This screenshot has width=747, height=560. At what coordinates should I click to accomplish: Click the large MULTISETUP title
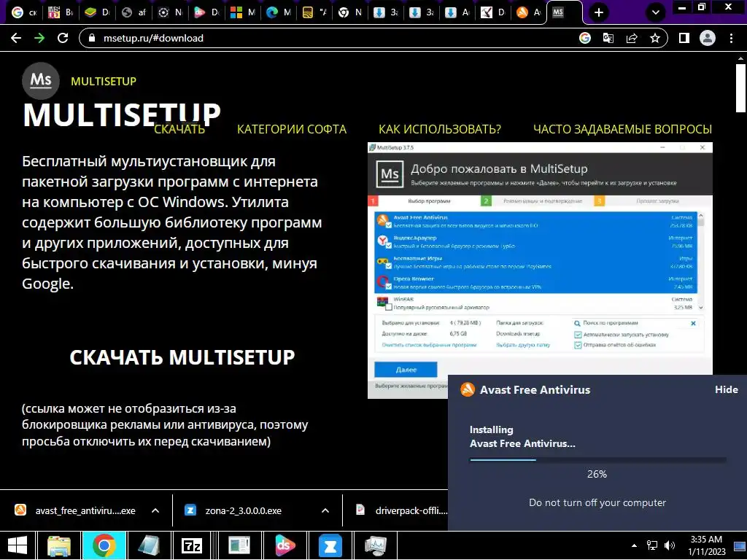point(122,114)
